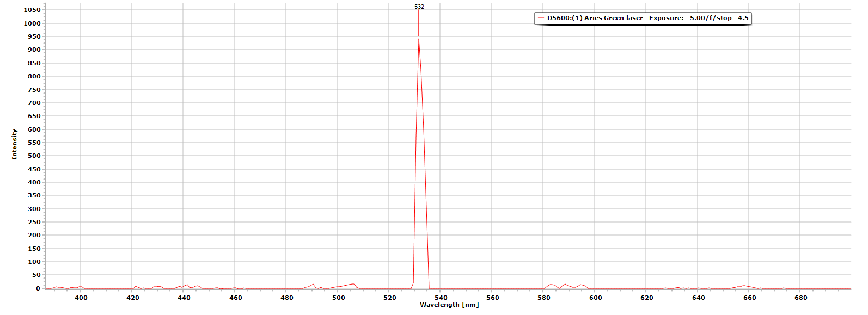Click the 1000 intensity tick label

click(33, 23)
